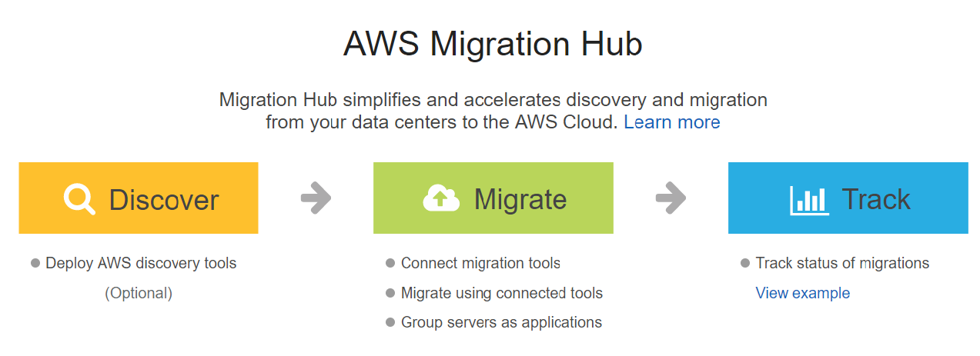Image resolution: width=980 pixels, height=356 pixels.
Task: Click the bullet before Connect migration tools
Action: click(390, 263)
